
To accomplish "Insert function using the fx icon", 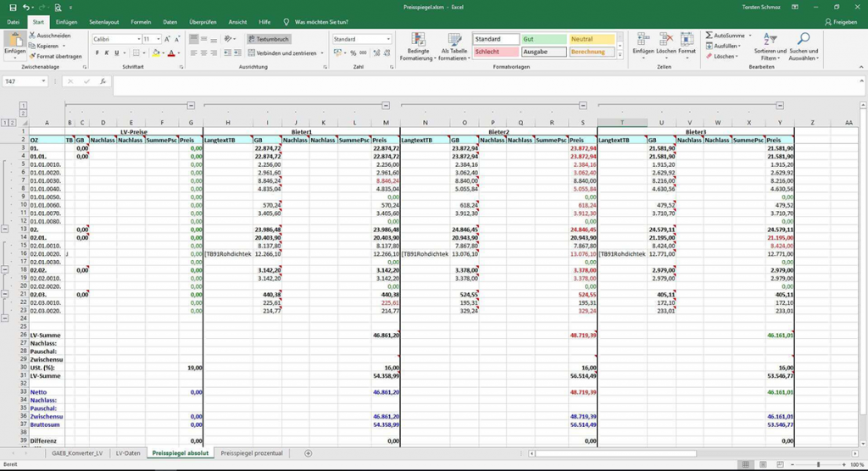I will pos(103,81).
